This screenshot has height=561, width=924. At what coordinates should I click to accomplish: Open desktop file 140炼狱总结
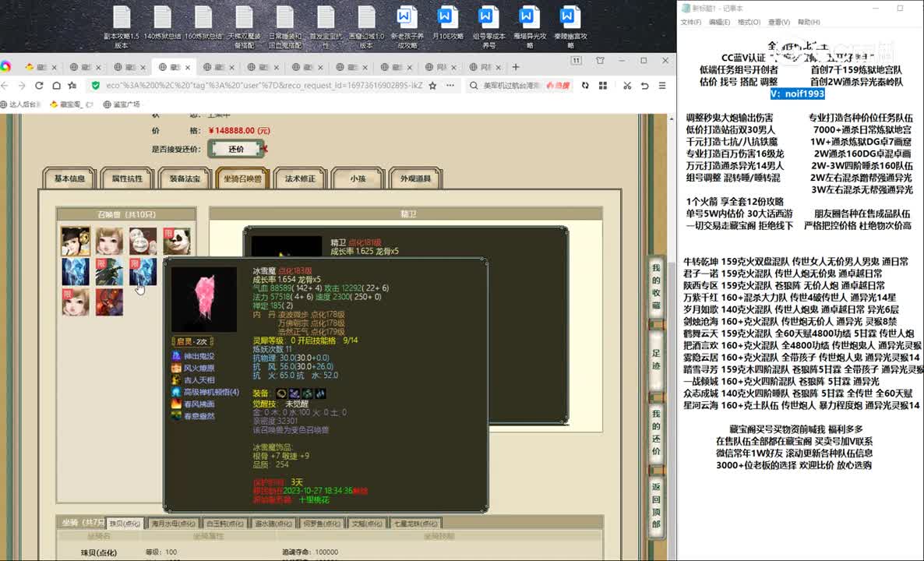pos(163,23)
